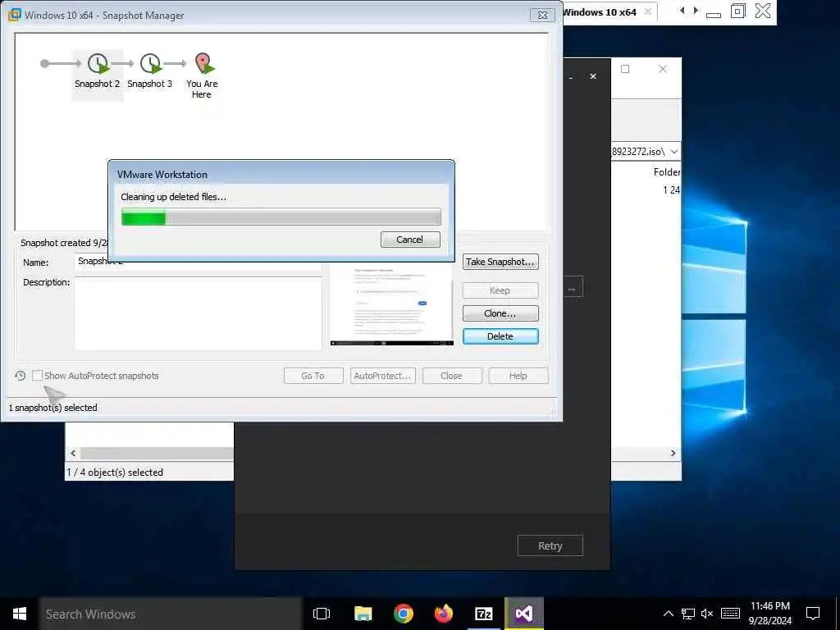This screenshot has width=840, height=630.
Task: Click the AutoProtect history clock icon
Action: point(20,376)
